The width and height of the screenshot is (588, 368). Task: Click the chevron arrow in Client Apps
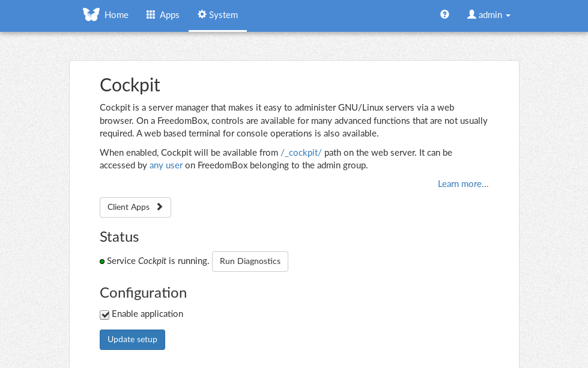[160, 207]
